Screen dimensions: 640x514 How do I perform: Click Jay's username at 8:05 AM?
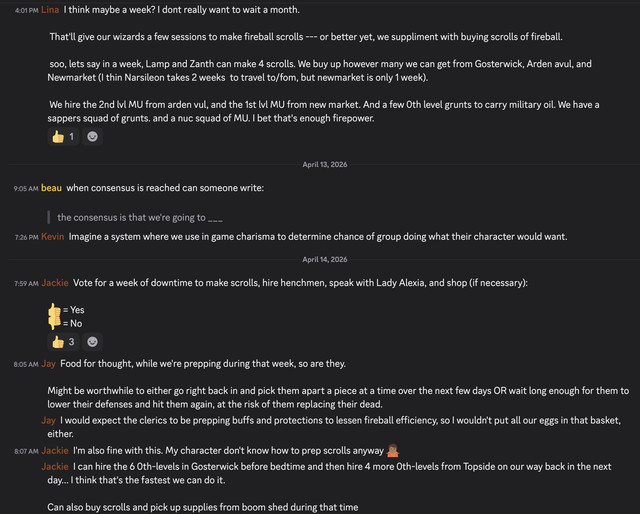[48, 364]
